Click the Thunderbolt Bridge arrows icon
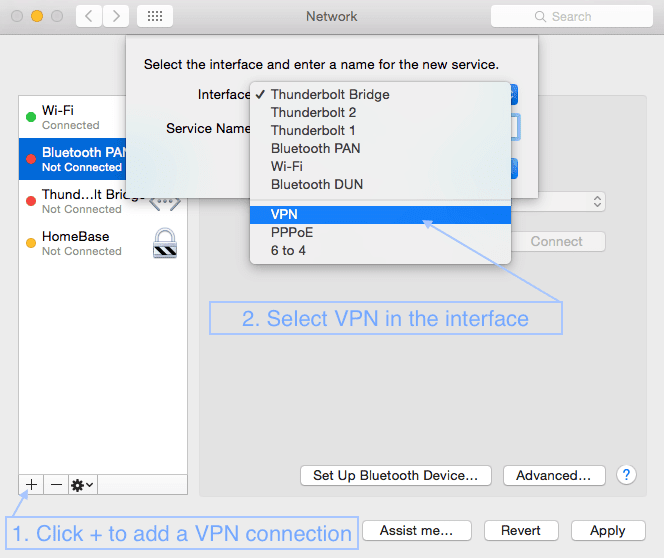Image resolution: width=664 pixels, height=558 pixels. 165,204
